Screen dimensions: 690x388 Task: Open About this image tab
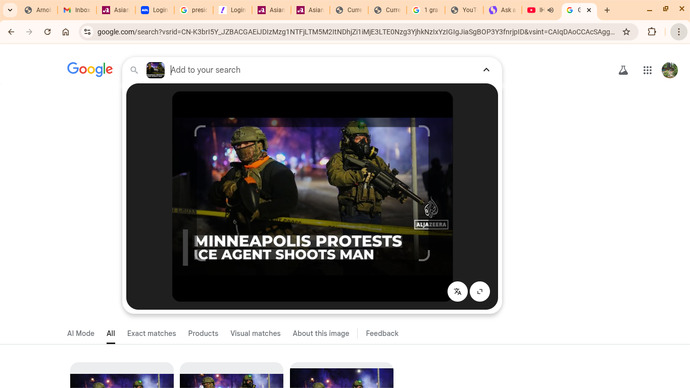[321, 333]
